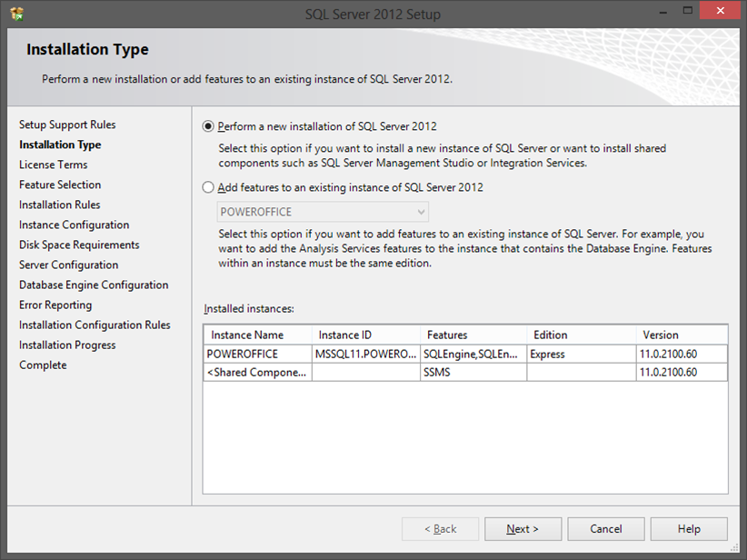Viewport: 747px width, 560px height.
Task: Click the SQLEngine,SQLEn... features cell
Action: click(x=473, y=355)
